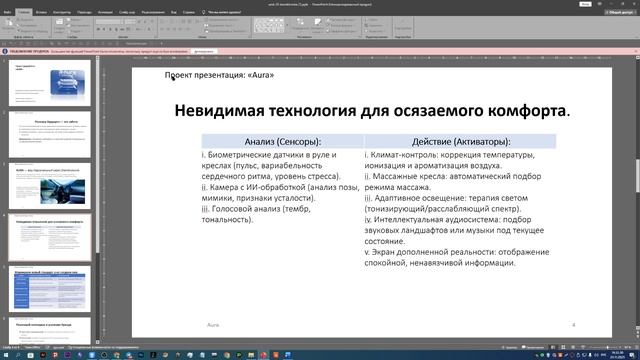
Task: Justify the paragraph text
Action: point(181,29)
